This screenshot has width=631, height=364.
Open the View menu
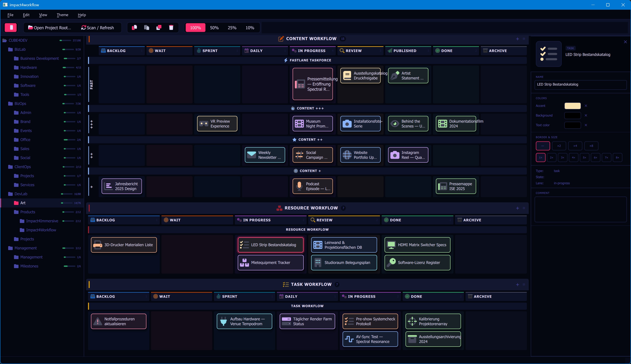tap(43, 15)
